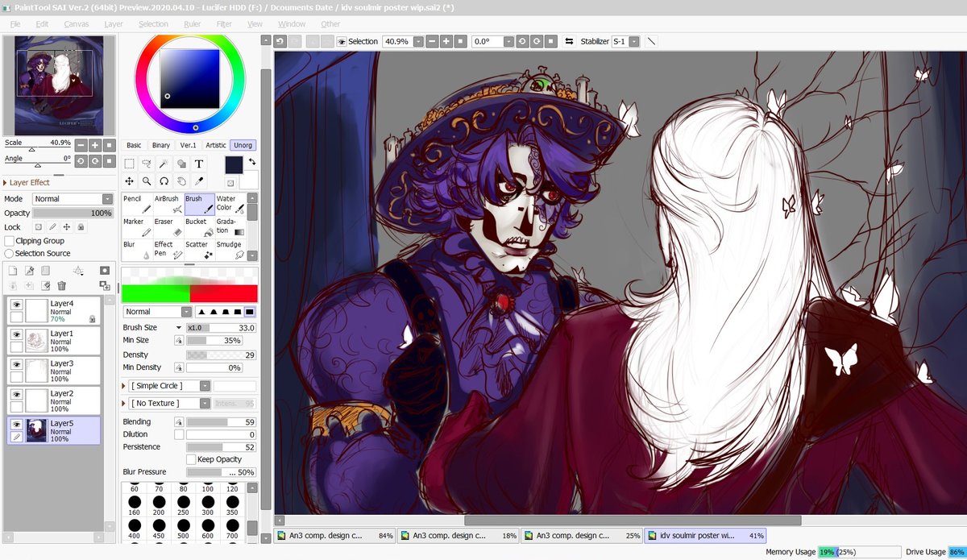Open the rotation angle 0.0° dropdown
Viewport: 967px width, 560px height.
pyautogui.click(x=508, y=41)
